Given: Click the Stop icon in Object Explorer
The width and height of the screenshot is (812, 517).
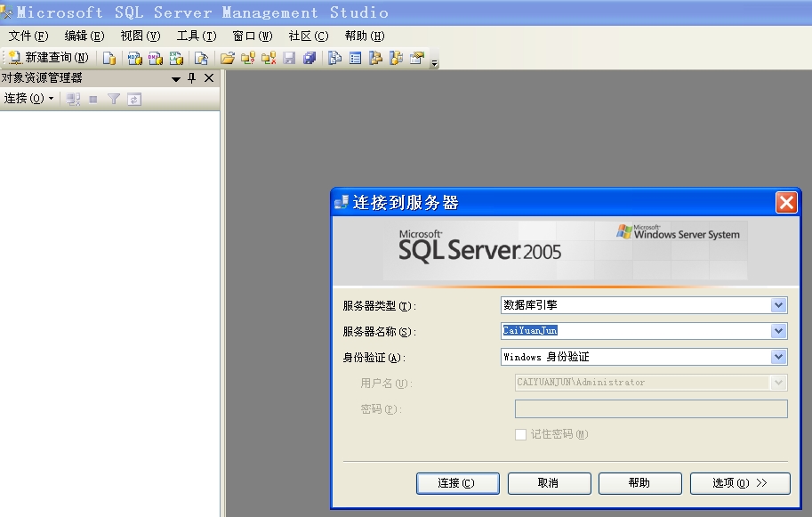Looking at the screenshot, I should click(93, 99).
